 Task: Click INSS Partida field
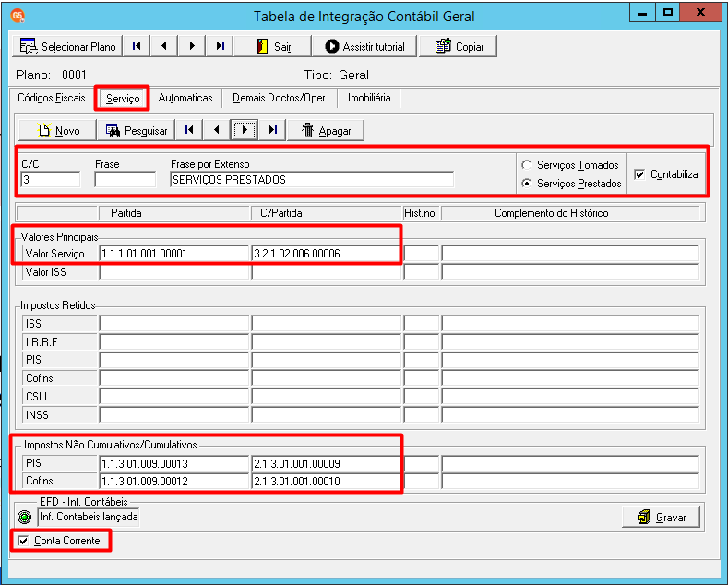(x=174, y=415)
